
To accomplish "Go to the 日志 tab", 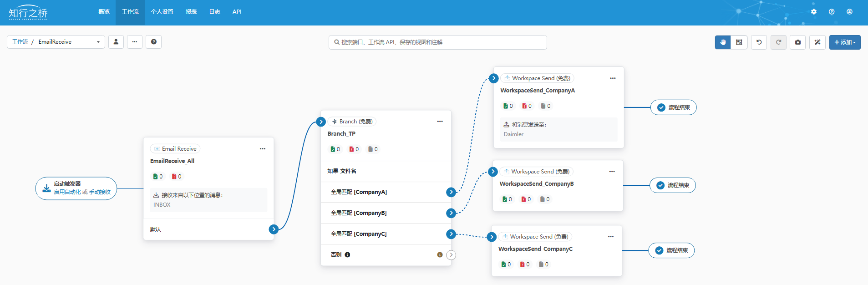I will point(214,12).
